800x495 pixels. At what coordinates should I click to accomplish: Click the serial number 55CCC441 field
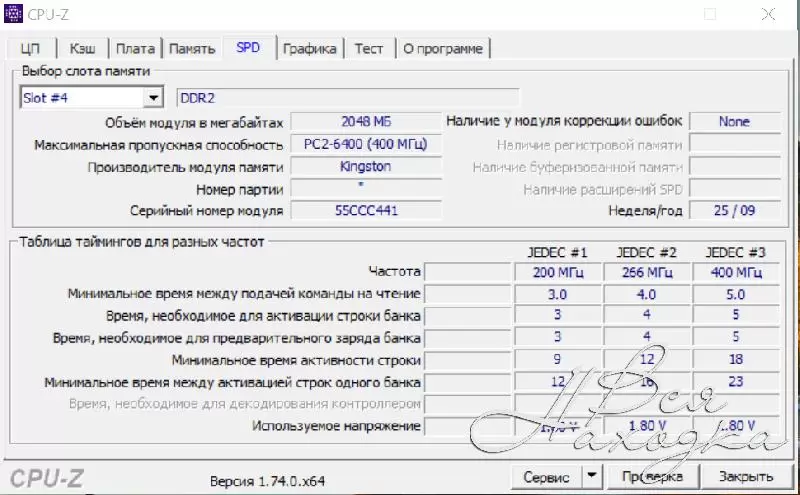tap(365, 211)
